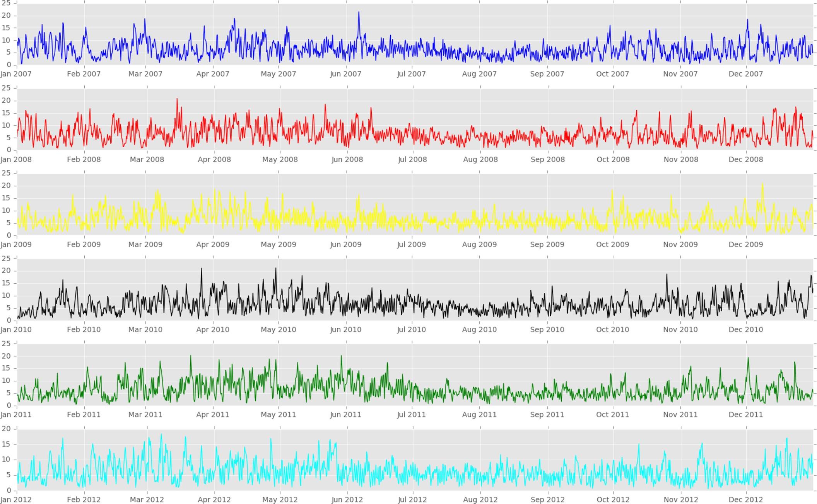Click the Nov 2010 x-axis label
This screenshot has width=817, height=504.
click(x=680, y=329)
